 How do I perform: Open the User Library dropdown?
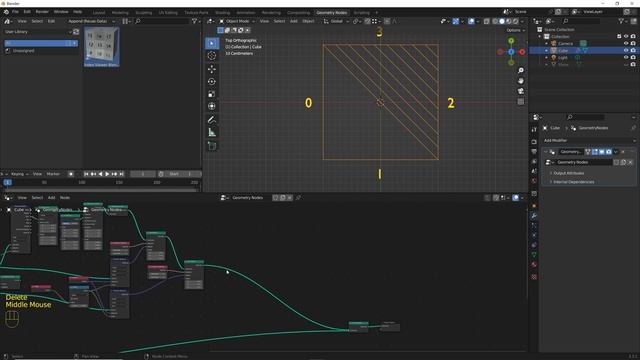(x=37, y=31)
